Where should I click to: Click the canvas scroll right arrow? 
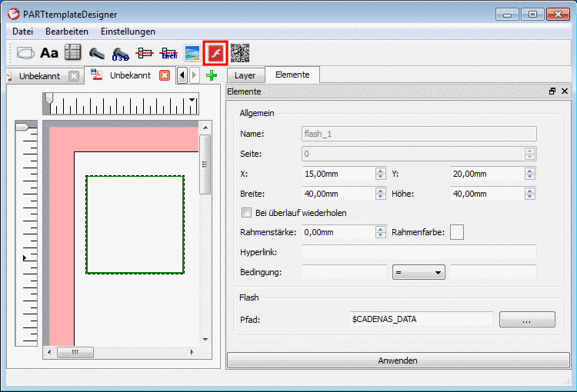[192, 352]
